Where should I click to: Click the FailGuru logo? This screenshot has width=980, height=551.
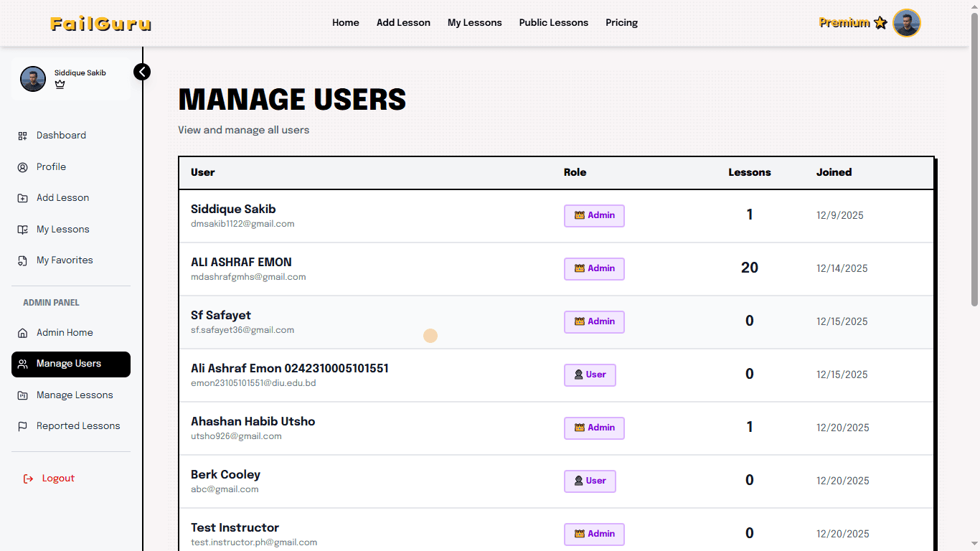pyautogui.click(x=100, y=24)
